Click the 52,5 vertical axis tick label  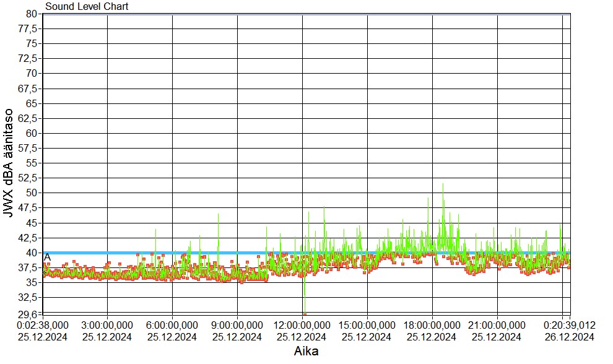coord(30,178)
